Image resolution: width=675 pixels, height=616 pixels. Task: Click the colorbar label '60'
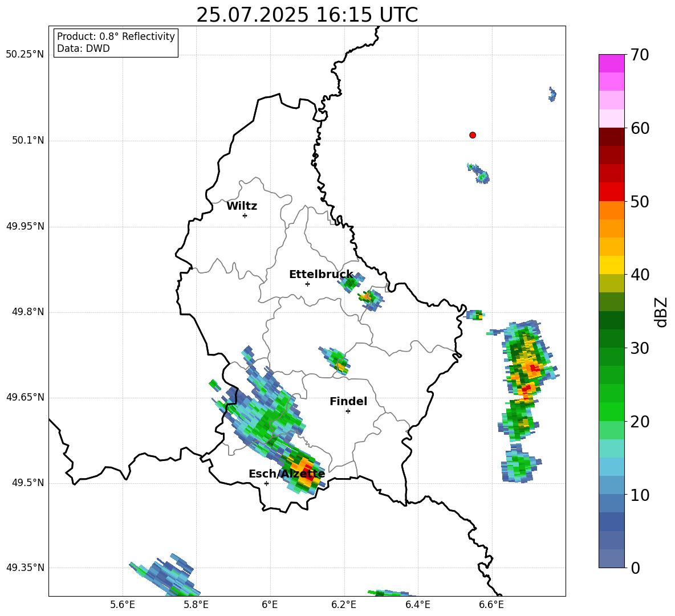point(640,128)
